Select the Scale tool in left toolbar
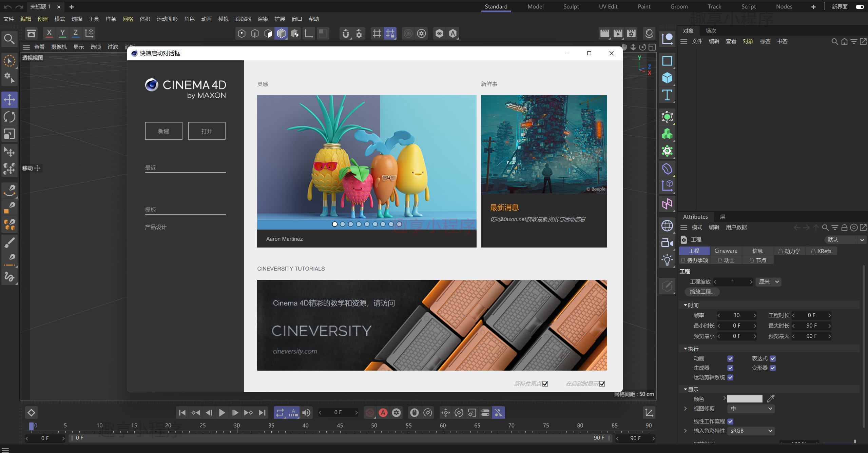 click(x=9, y=134)
